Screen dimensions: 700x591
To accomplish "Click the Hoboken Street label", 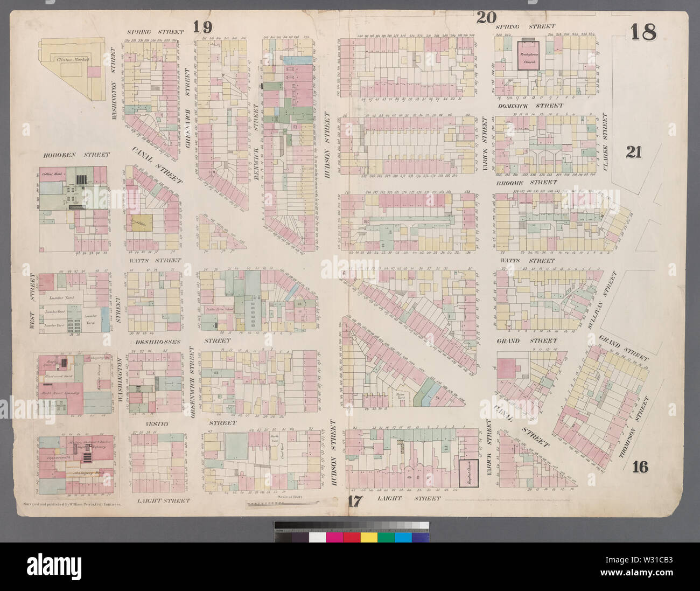I will click(76, 155).
